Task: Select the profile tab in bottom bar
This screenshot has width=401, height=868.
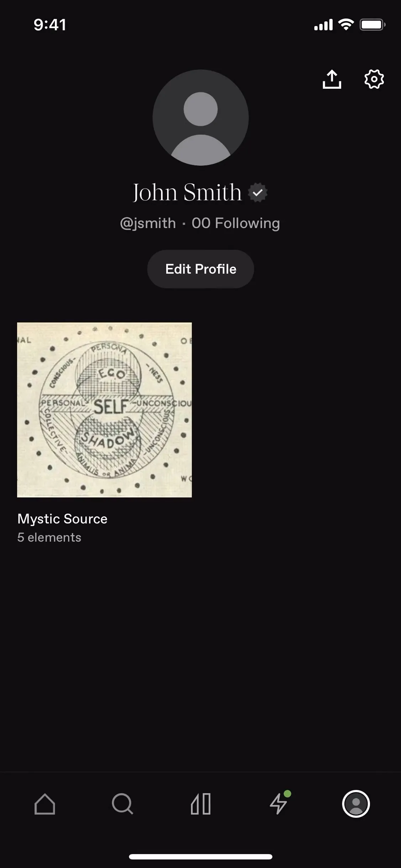Action: click(x=356, y=804)
